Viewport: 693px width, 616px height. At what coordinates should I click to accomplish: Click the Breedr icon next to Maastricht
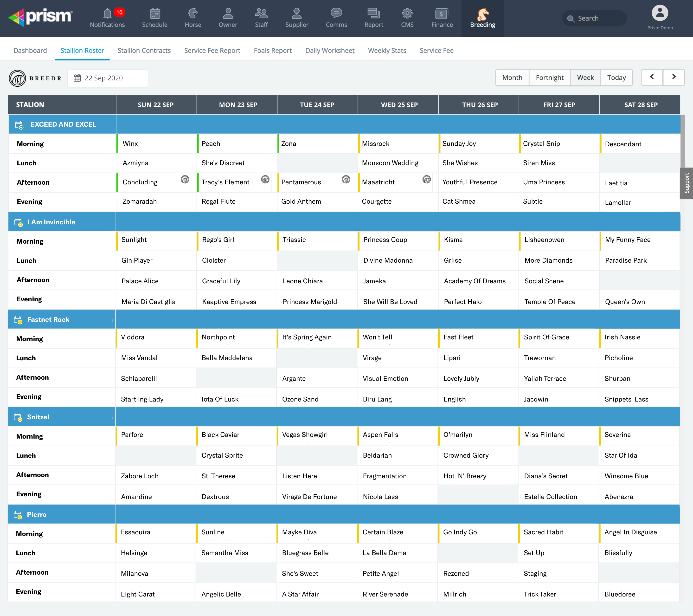click(427, 179)
